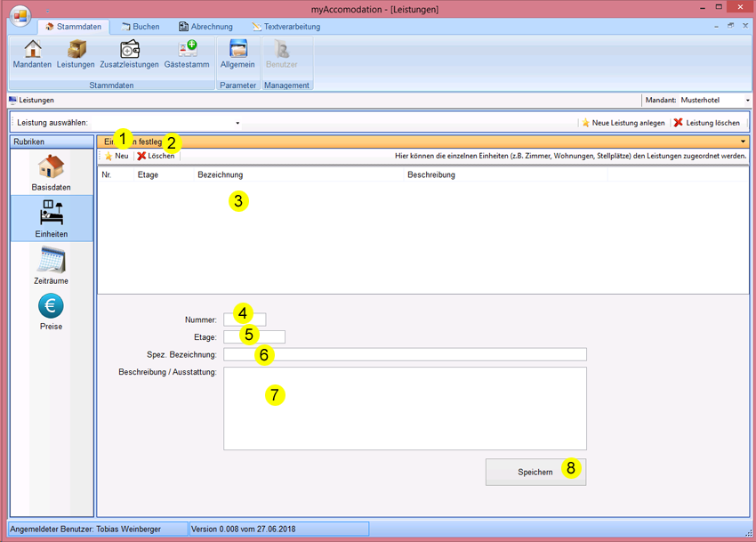The width and height of the screenshot is (756, 542).
Task: Open Gästestamm from the ribbon
Action: 187,54
